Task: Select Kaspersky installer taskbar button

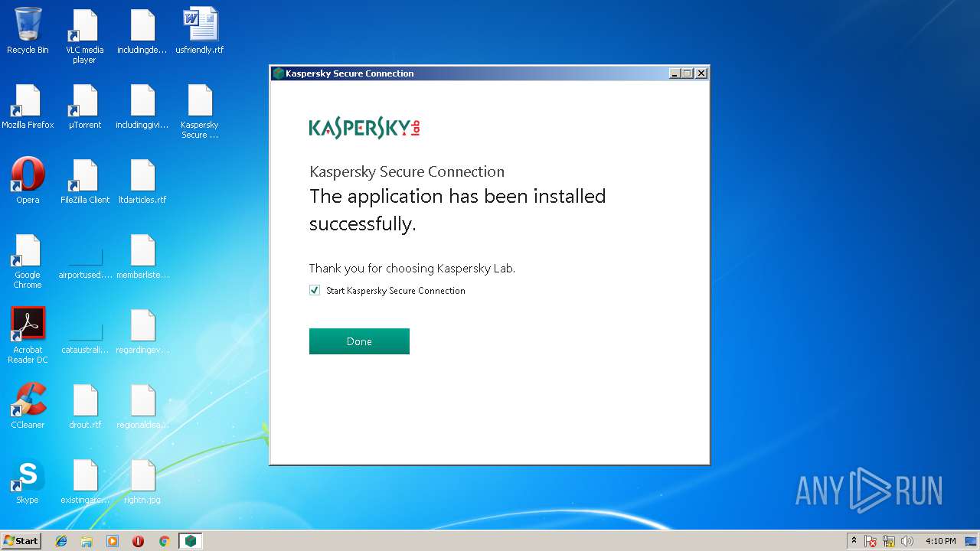Action: [190, 541]
